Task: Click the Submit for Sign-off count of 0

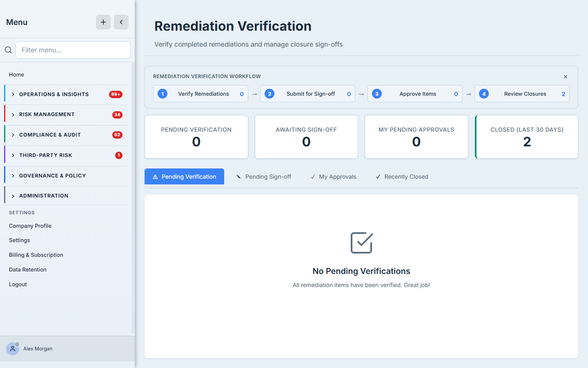Action: 349,94
